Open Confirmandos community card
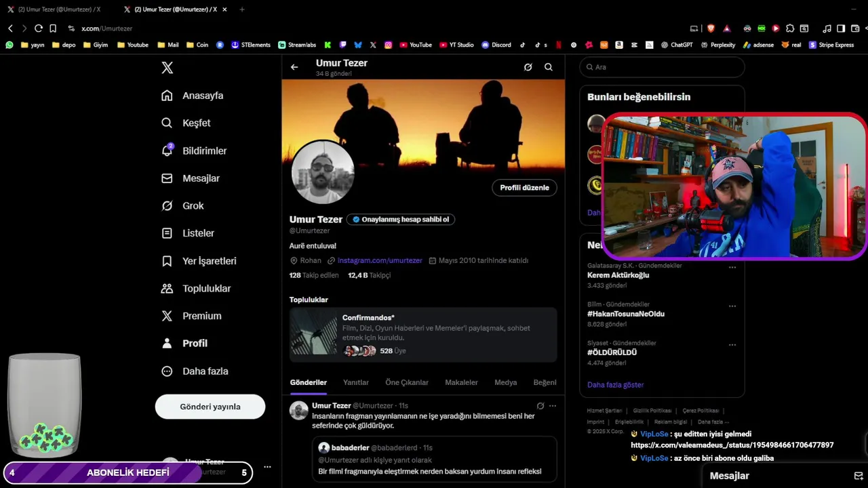868x488 pixels. click(x=423, y=334)
